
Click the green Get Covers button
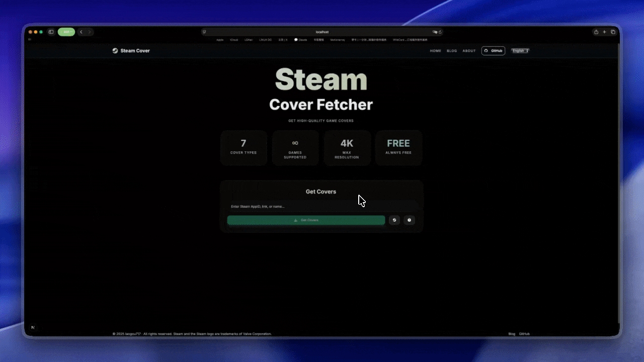tap(306, 220)
